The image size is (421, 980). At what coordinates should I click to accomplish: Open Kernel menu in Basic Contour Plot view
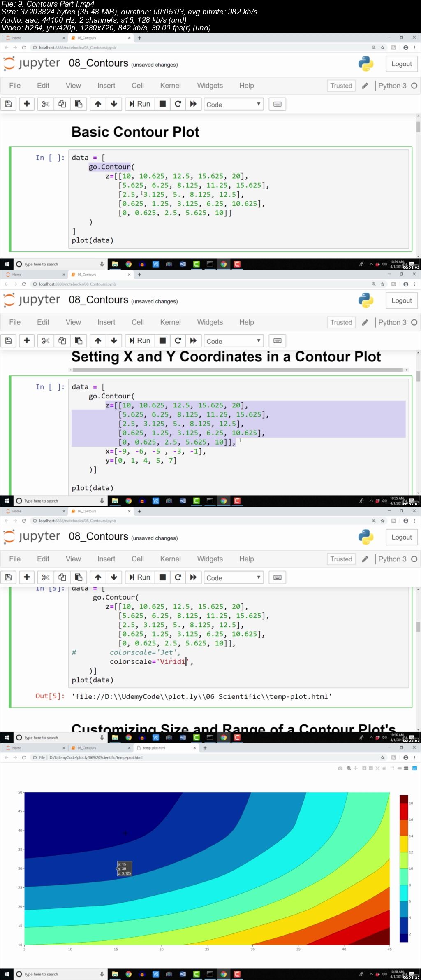[x=170, y=86]
